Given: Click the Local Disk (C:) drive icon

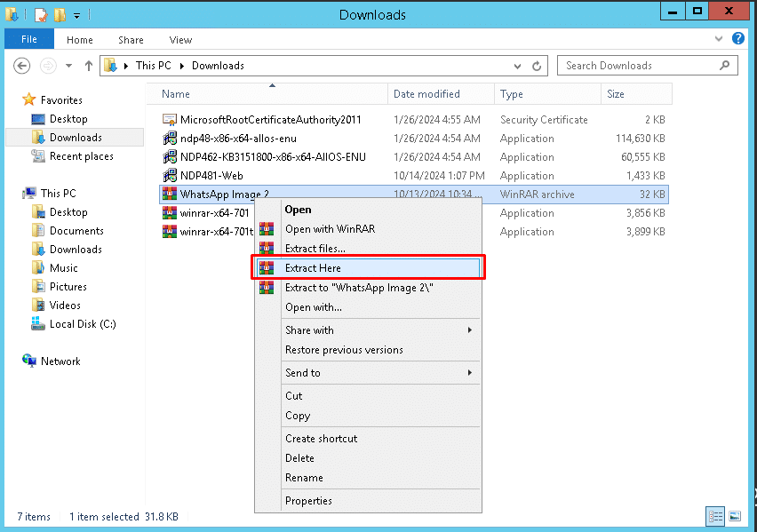Looking at the screenshot, I should pyautogui.click(x=37, y=323).
